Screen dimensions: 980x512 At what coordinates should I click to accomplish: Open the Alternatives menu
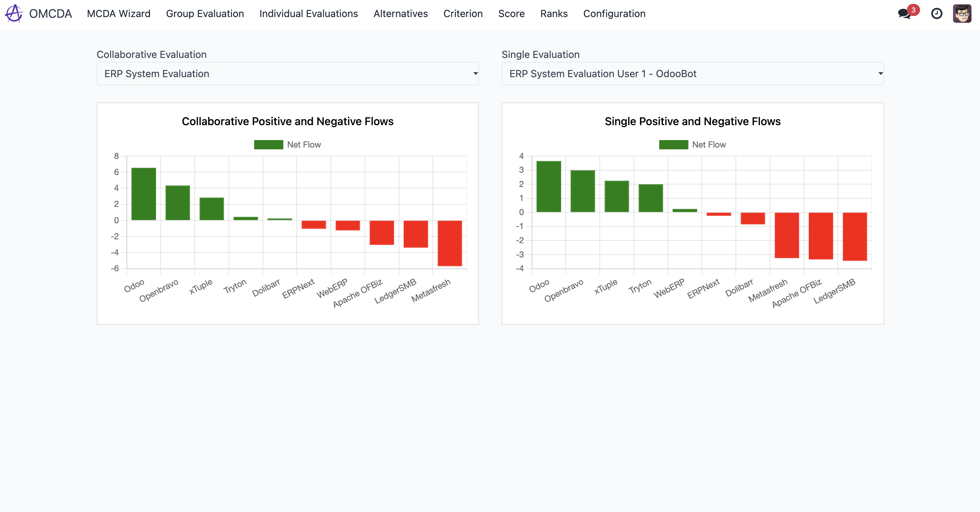click(x=400, y=14)
